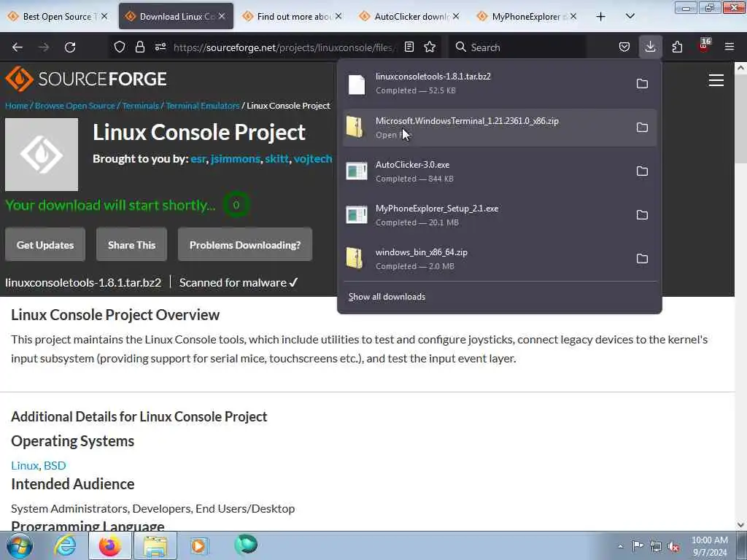Open contributor skitt profile link
747x560 pixels.
pos(276,158)
